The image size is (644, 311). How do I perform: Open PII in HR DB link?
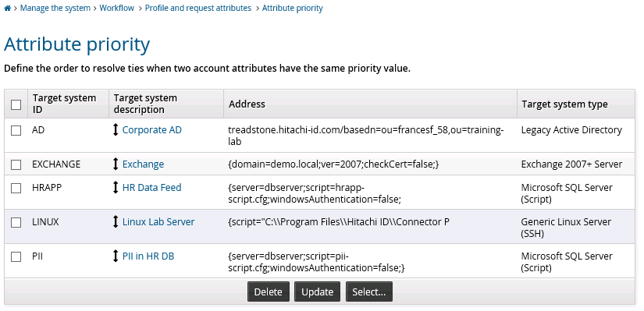[148, 256]
